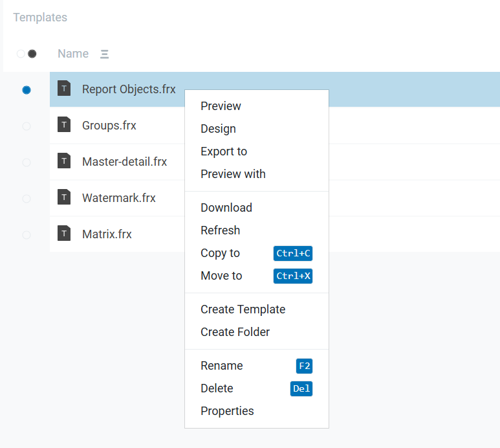Click the template icon for Watermark.frx
Screen dimensions: 500x448
[64, 197]
